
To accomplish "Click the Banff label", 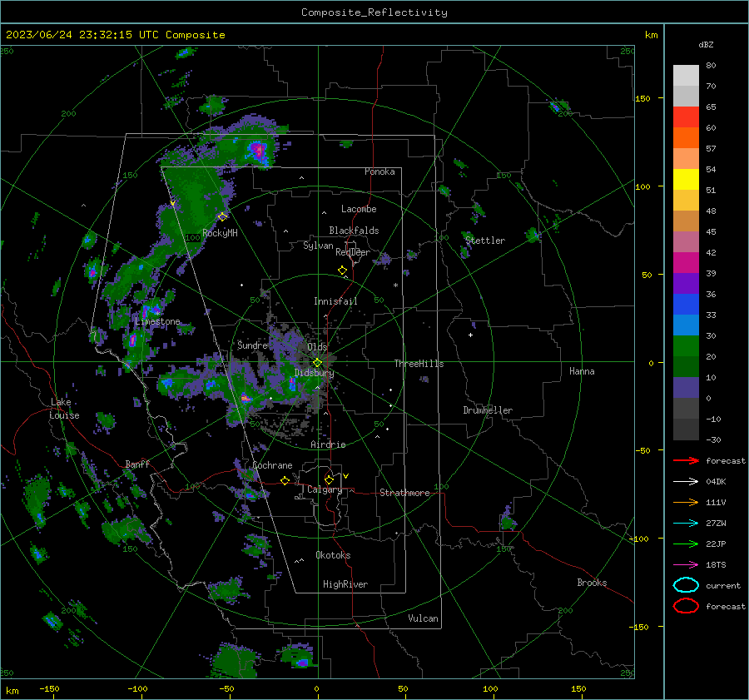I will tap(137, 464).
